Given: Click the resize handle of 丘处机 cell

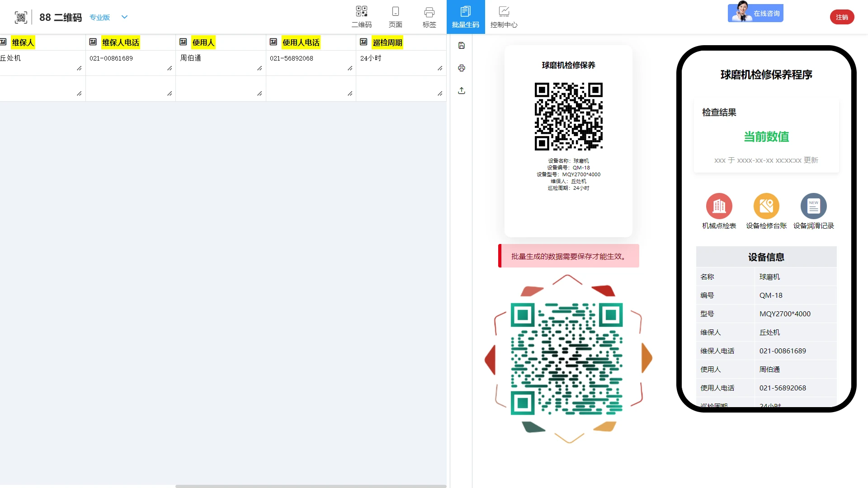Looking at the screenshot, I should pyautogui.click(x=79, y=68).
